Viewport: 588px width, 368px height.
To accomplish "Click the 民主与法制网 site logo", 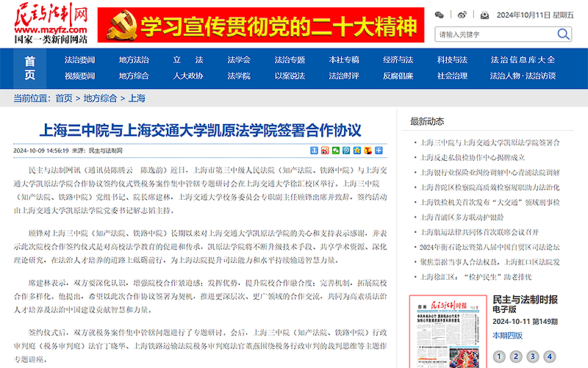I will 51,23.
